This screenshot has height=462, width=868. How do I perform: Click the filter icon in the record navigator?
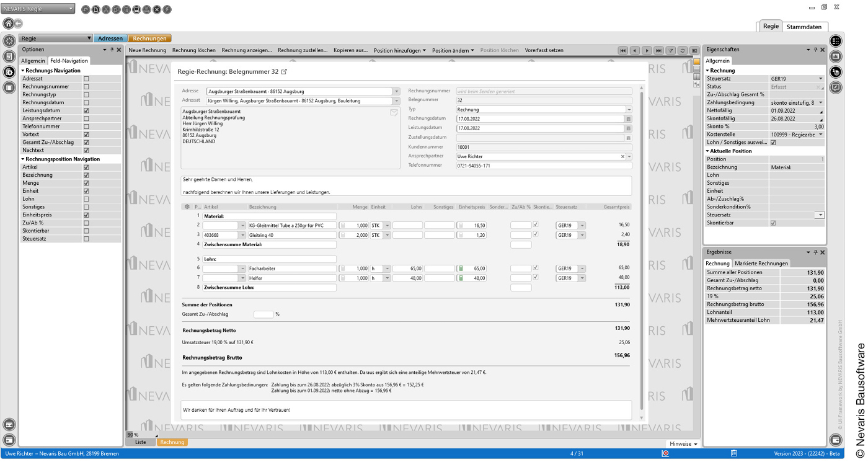click(670, 50)
